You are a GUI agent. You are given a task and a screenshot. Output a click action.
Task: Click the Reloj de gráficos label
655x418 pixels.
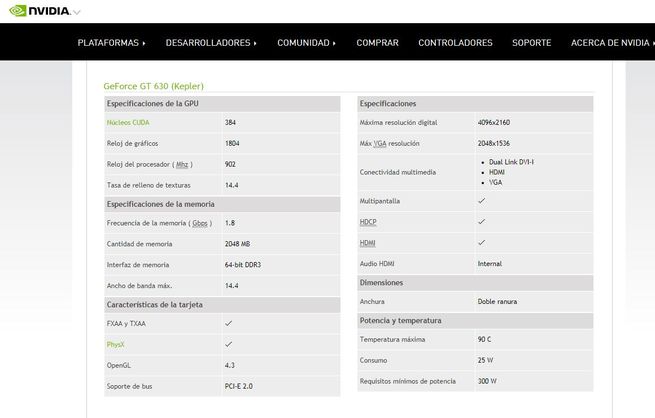(x=132, y=143)
